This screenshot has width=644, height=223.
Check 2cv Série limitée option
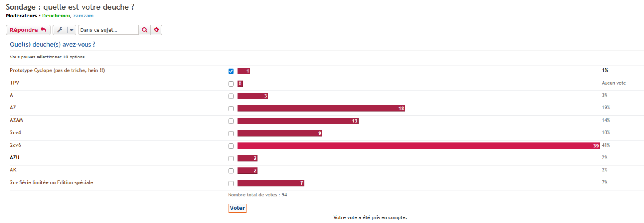231,184
